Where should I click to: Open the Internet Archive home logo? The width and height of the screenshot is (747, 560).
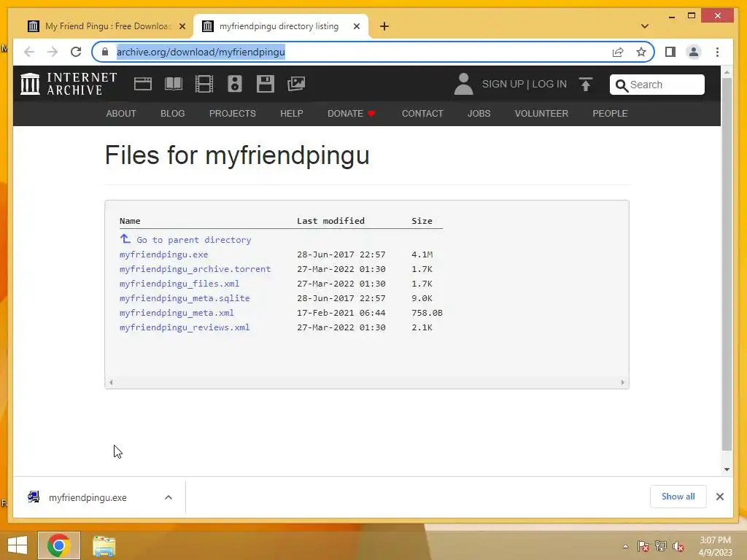69,84
